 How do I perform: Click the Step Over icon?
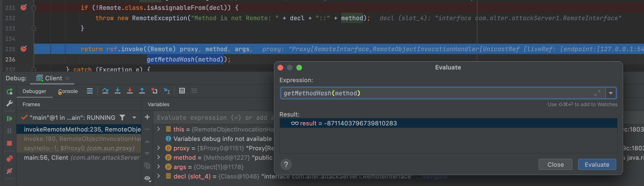click(105, 91)
